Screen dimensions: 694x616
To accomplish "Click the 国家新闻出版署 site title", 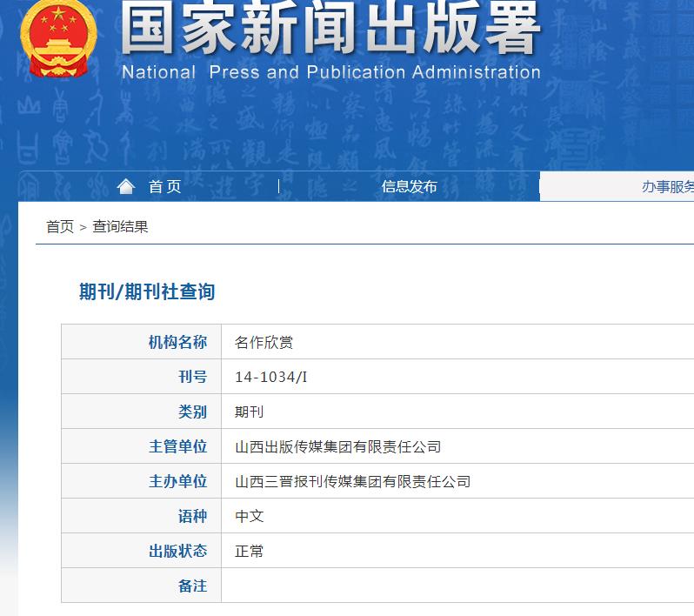I will pos(330,30).
